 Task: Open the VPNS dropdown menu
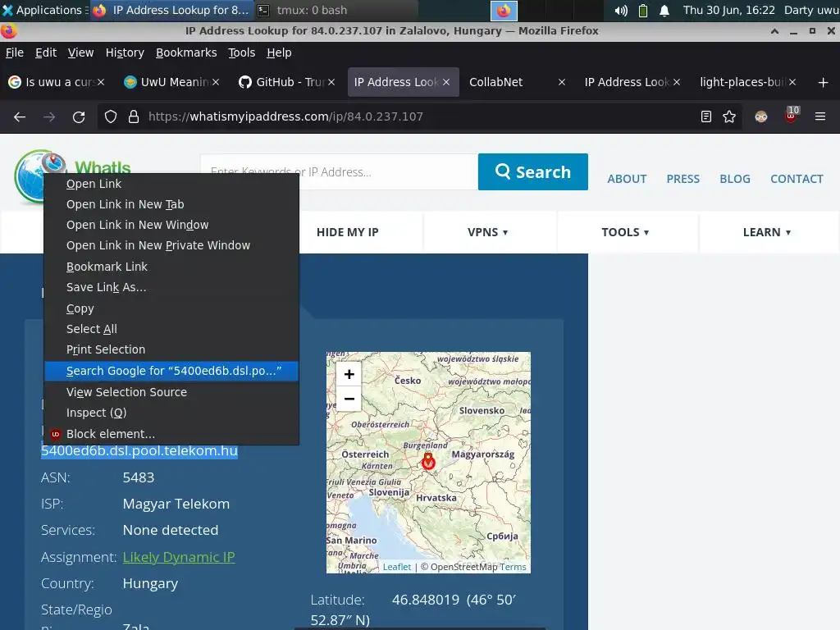click(x=488, y=232)
